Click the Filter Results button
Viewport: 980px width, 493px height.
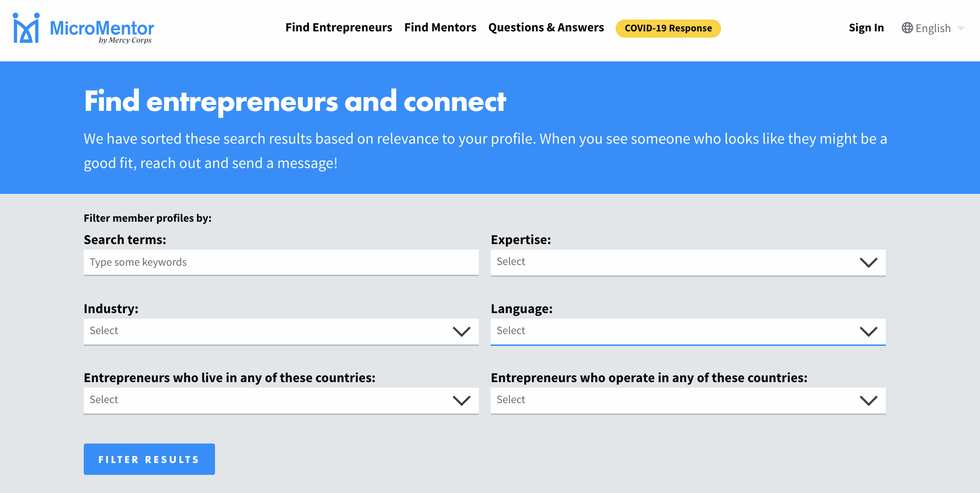click(149, 459)
